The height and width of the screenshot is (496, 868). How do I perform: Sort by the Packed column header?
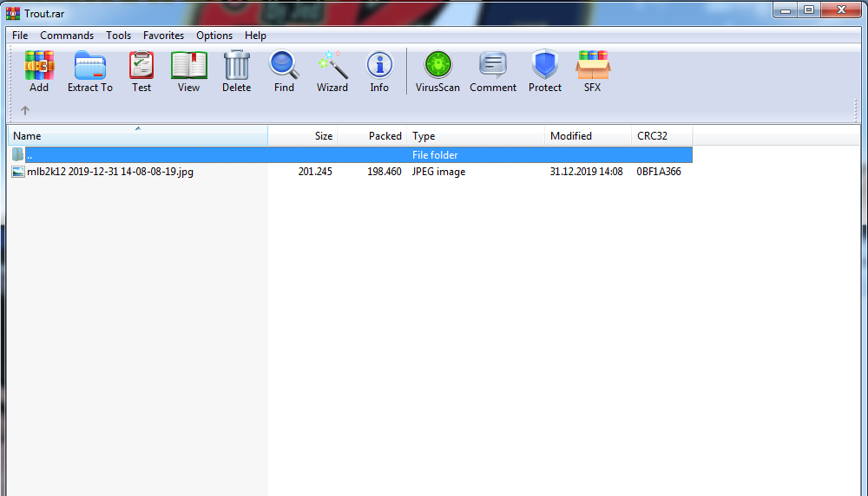pos(372,136)
